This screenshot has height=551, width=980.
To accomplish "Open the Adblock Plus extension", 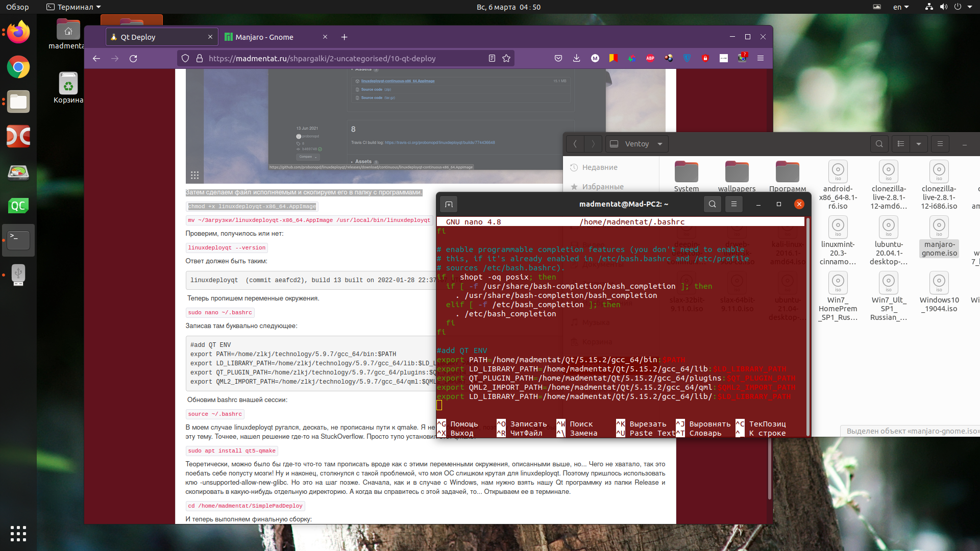I will [650, 59].
